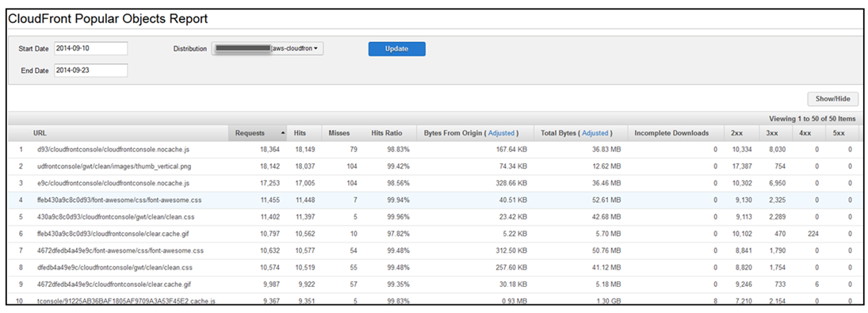Viewport: 868px width, 313px height.
Task: Click Total Bytes value 52.61 MB
Action: tap(606, 200)
